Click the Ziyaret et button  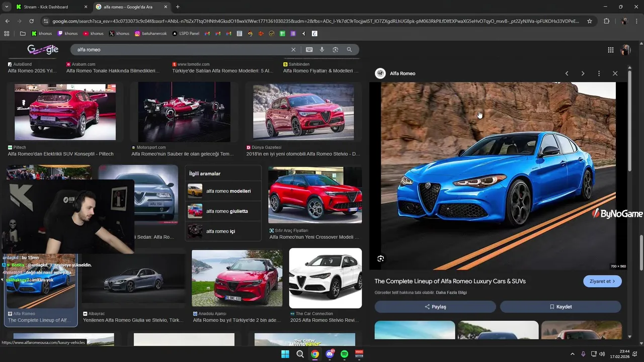click(602, 281)
